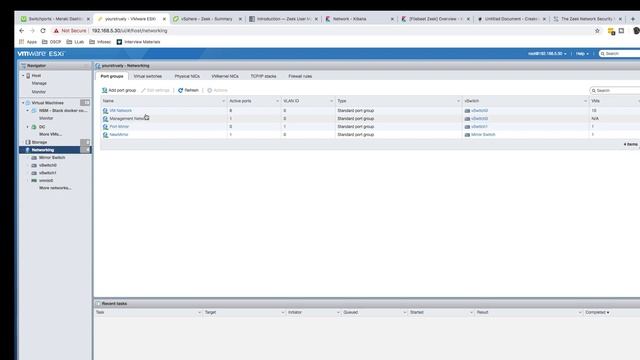640x360 pixels.
Task: Click the port groups table Search field
Action: tap(615, 90)
